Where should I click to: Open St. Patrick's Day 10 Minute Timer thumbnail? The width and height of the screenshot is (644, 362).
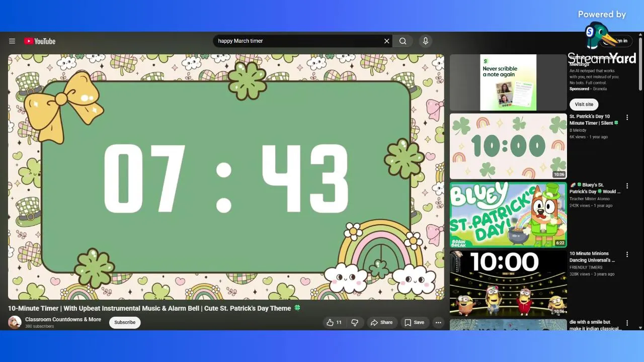pyautogui.click(x=508, y=146)
